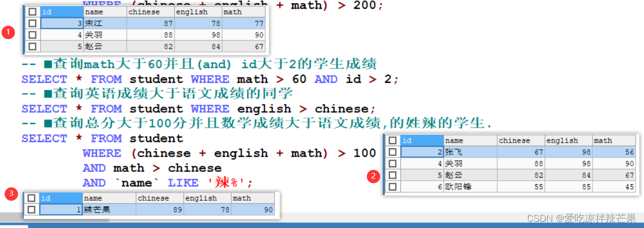Image resolution: width=644 pixels, height=228 pixels.
Task: Sort by name header in the 宋江 table
Action: [105, 11]
